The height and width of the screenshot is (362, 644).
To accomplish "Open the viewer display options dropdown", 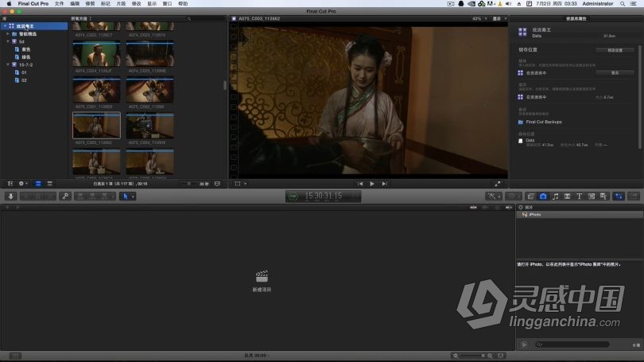I will click(499, 18).
